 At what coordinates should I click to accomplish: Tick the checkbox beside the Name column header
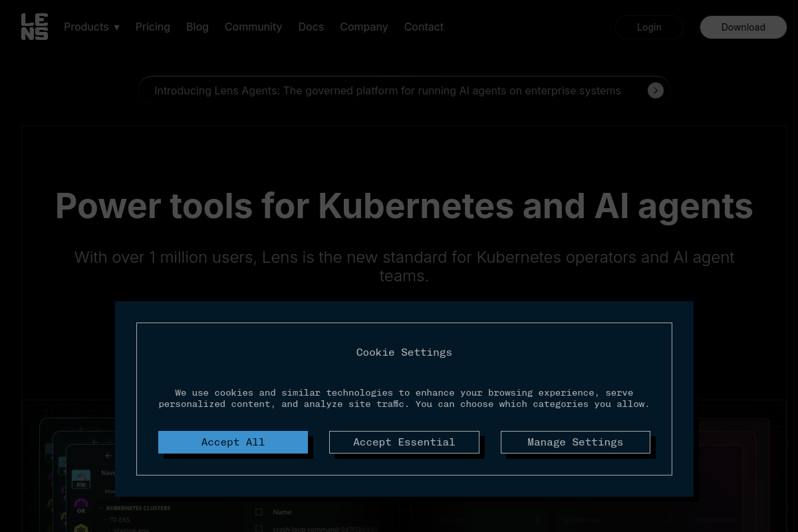click(259, 512)
